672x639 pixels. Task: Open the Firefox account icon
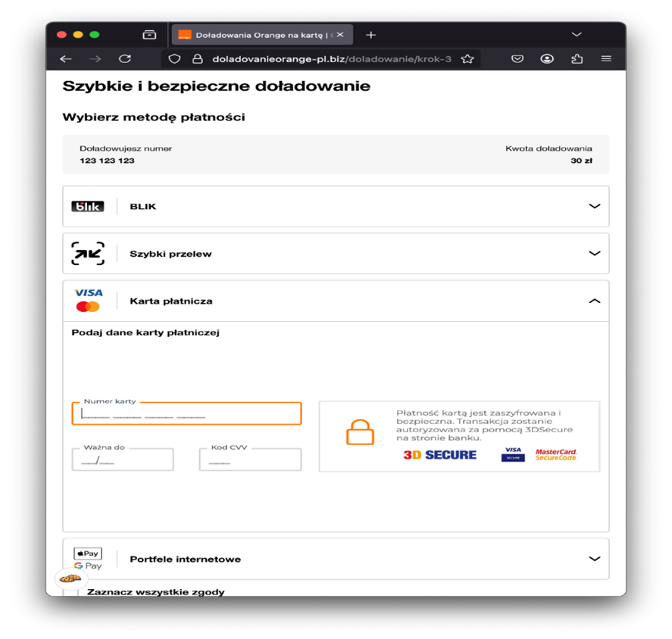(547, 59)
